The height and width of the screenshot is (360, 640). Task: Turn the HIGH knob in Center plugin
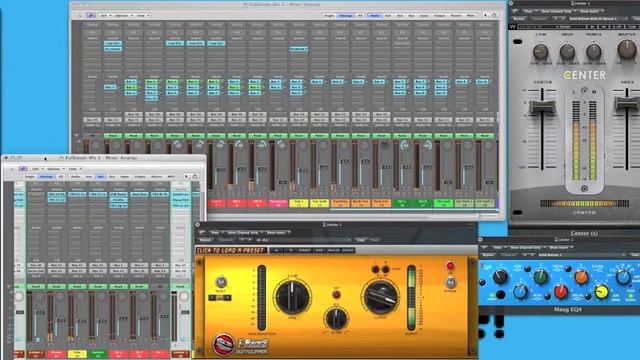[567, 52]
